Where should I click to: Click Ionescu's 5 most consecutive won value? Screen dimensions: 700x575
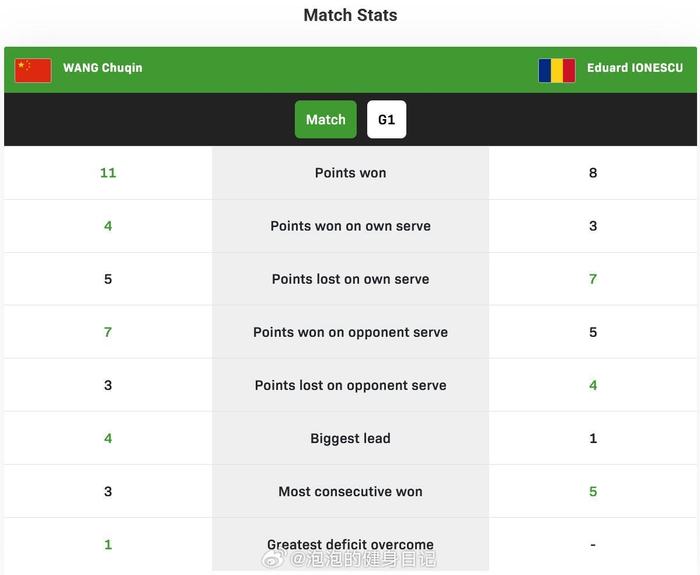593,491
